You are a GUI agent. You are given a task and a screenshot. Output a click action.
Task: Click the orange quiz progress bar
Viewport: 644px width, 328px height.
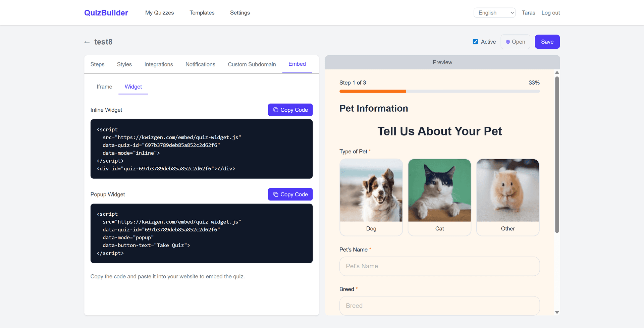(x=373, y=91)
